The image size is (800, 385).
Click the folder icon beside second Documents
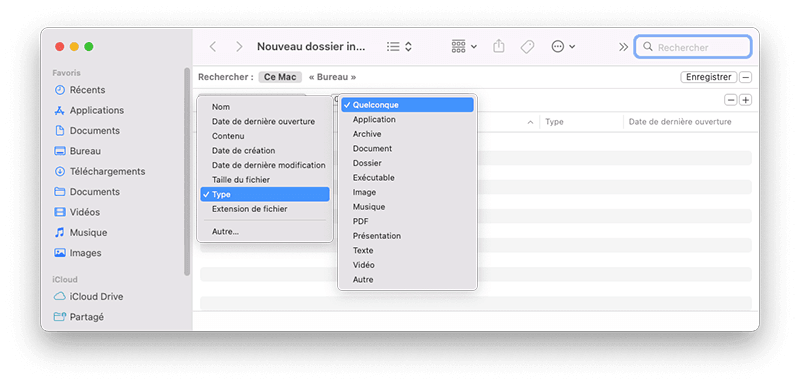point(60,192)
